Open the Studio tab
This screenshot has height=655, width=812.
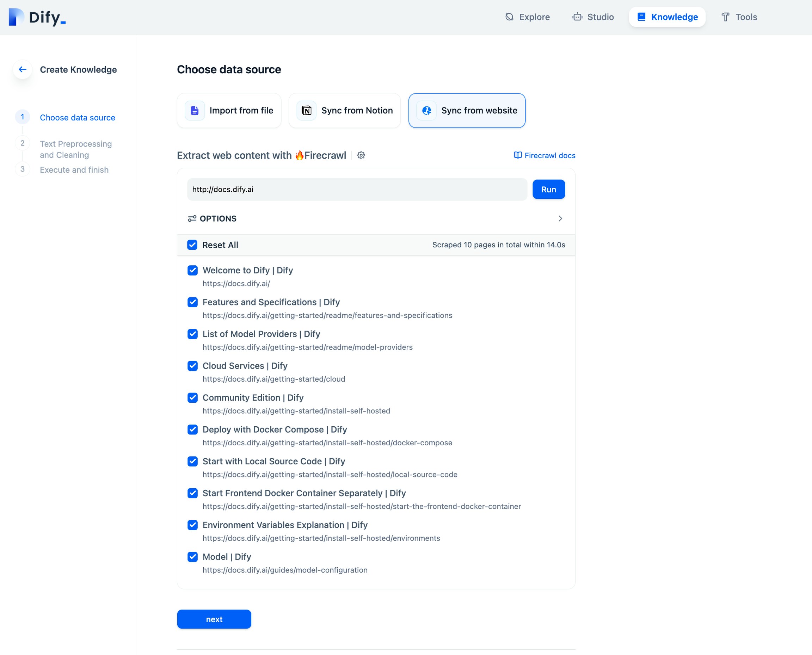593,17
